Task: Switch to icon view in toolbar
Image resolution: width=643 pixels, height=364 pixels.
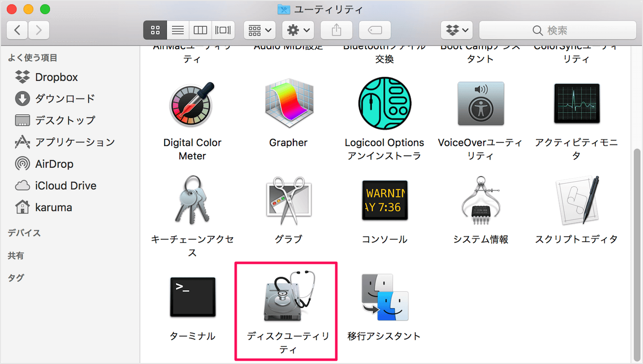Action: tap(155, 30)
